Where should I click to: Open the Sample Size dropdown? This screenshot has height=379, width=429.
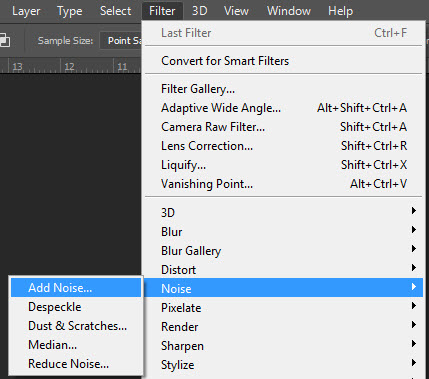pyautogui.click(x=121, y=41)
